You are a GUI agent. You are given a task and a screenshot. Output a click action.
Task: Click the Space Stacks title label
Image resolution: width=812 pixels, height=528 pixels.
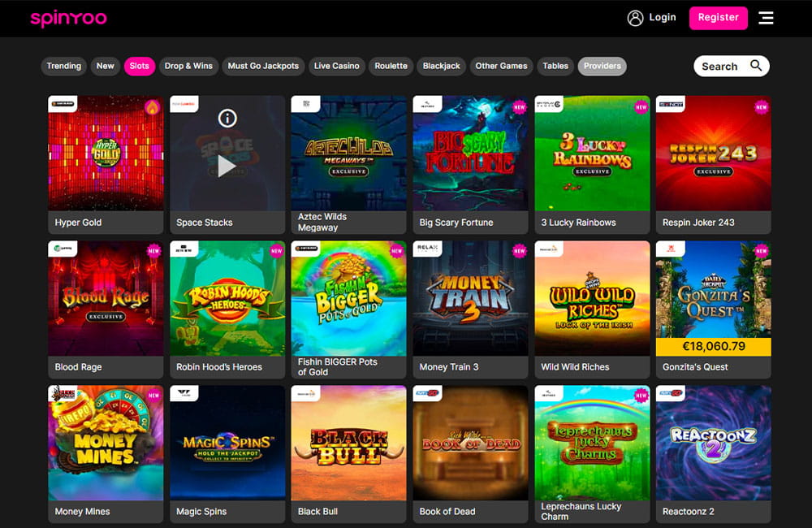coord(204,223)
